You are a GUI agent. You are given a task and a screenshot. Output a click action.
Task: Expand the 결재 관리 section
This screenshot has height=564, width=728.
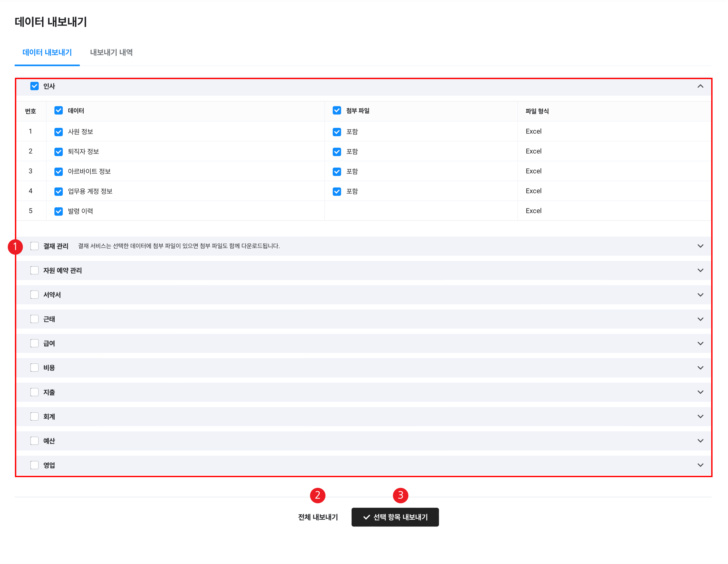coord(700,246)
